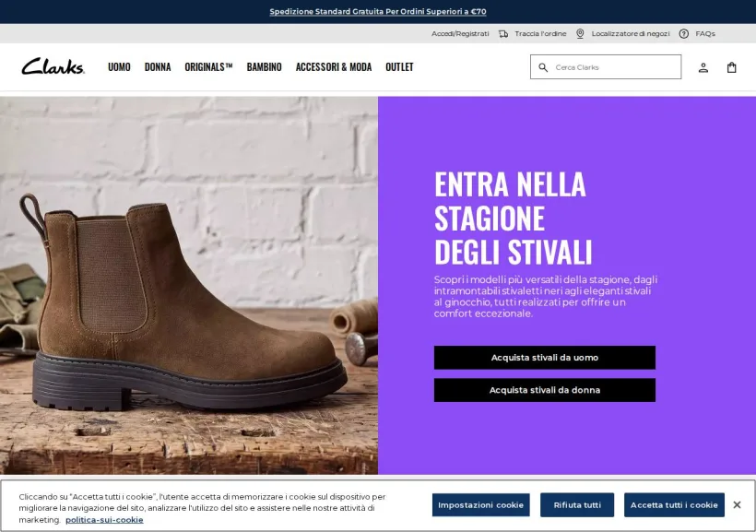Screen dimensions: 756x532
Task: Click the search magnifier icon
Action: tap(543, 67)
